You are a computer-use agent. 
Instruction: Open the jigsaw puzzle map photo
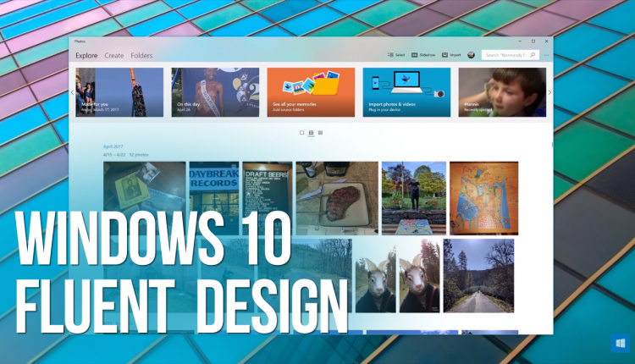(484, 198)
